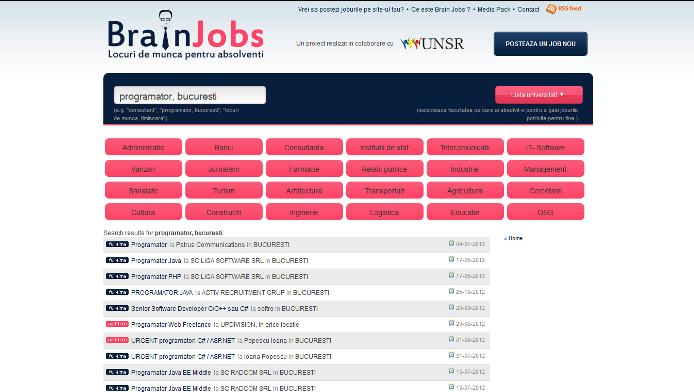Click the BrainJobs logo
The width and height of the screenshot is (694, 392).
click(x=185, y=35)
